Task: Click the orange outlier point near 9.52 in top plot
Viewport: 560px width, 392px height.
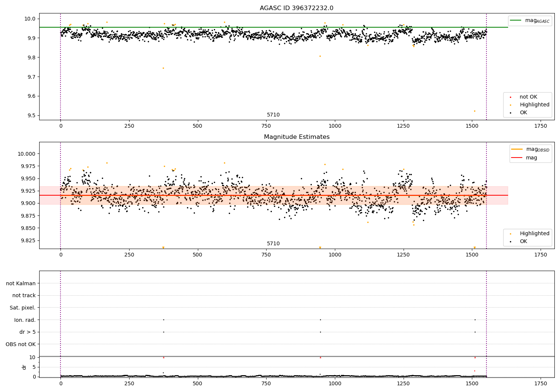Action: pos(475,111)
